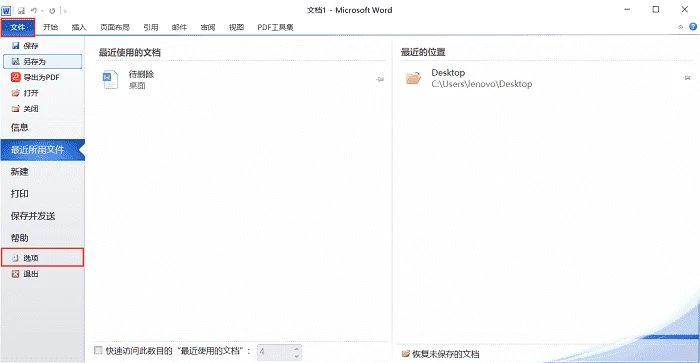700x363 pixels.
Task: Open the Quick Access toolbar customize dropdown
Action: coord(65,11)
